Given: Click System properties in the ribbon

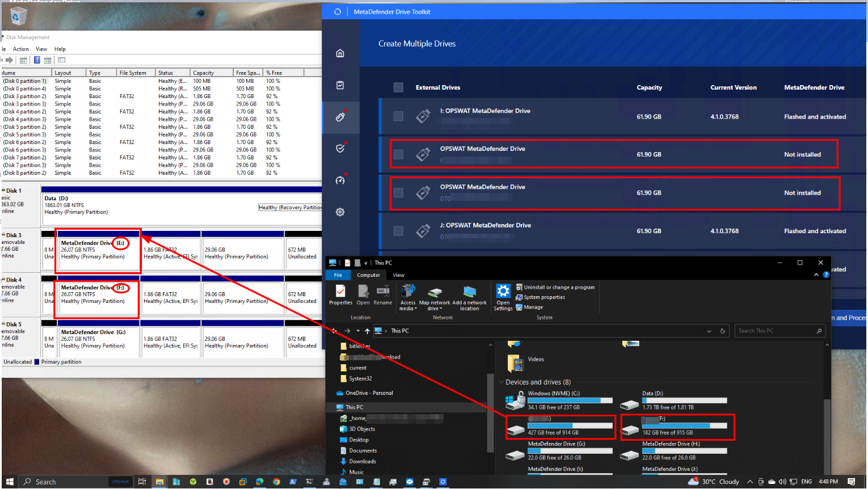Looking at the screenshot, I should [540, 297].
